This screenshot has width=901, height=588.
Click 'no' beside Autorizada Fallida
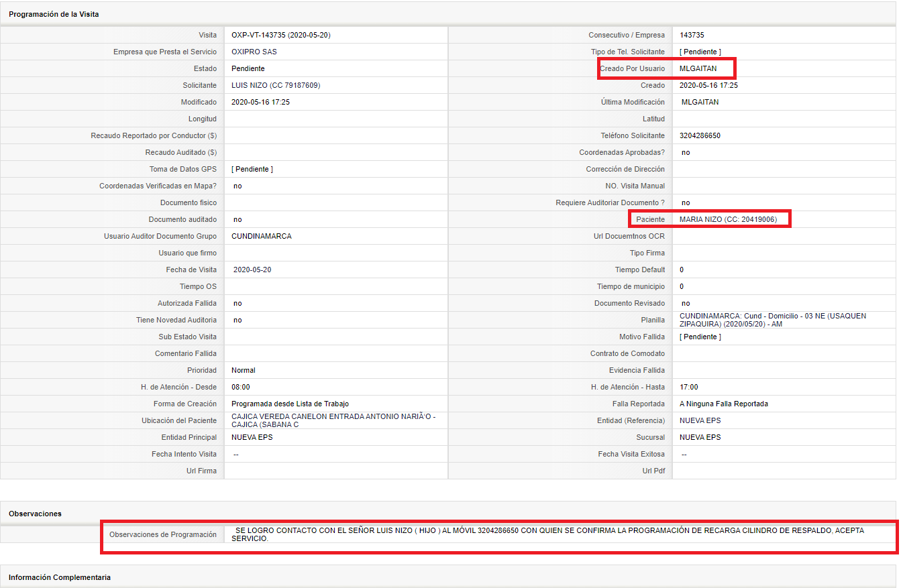[237, 303]
